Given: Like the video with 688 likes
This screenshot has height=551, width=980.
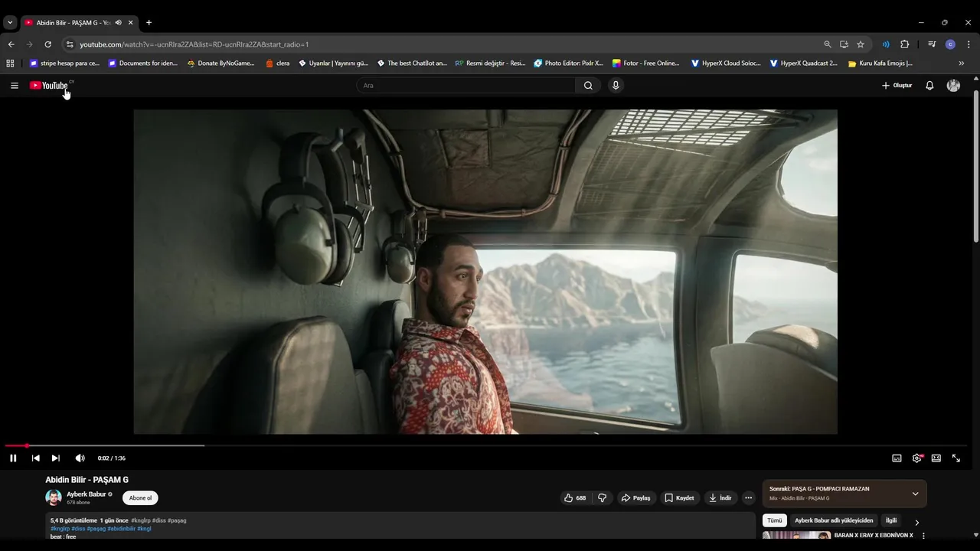Looking at the screenshot, I should click(575, 498).
